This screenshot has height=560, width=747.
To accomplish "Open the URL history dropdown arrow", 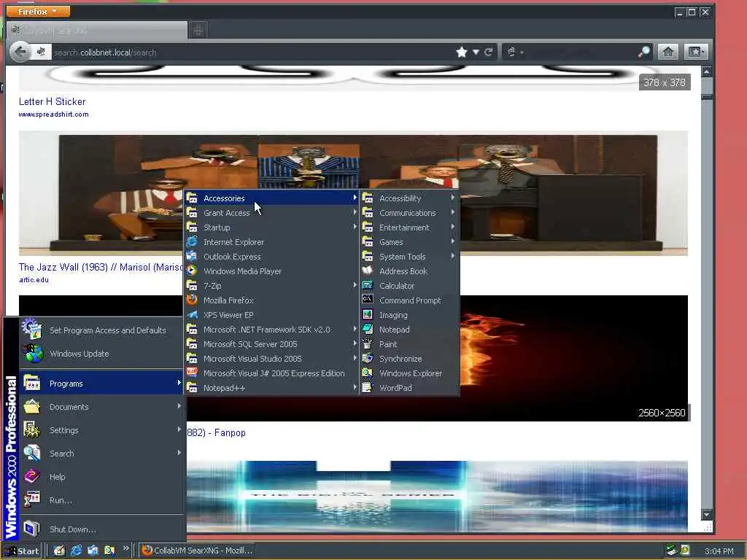I will 476,52.
